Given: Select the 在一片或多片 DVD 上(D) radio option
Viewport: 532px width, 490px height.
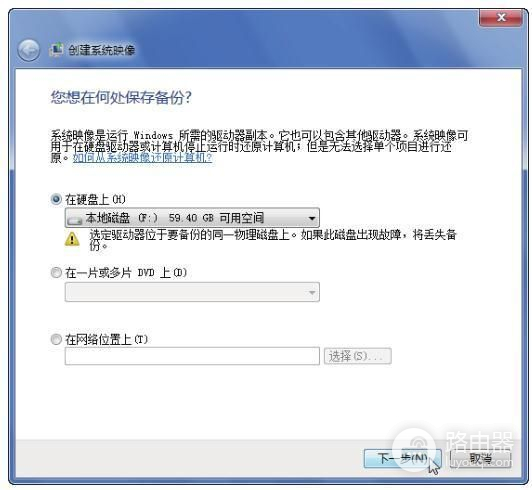Looking at the screenshot, I should pyautogui.click(x=56, y=272).
